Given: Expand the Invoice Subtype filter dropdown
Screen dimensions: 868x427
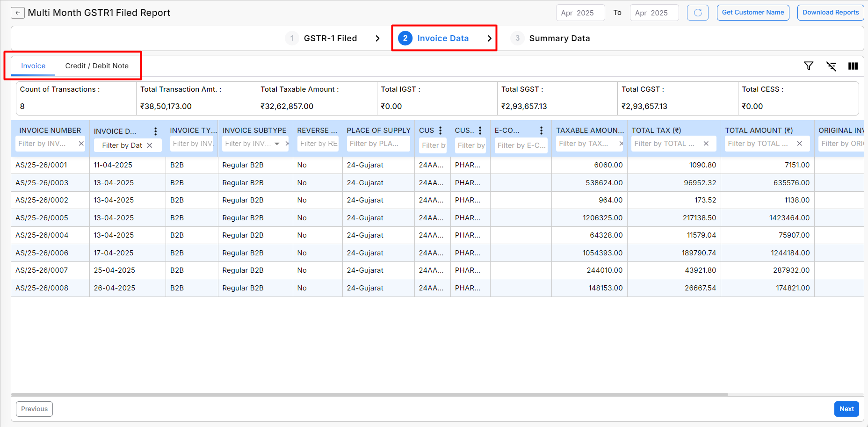Looking at the screenshot, I should pyautogui.click(x=277, y=144).
